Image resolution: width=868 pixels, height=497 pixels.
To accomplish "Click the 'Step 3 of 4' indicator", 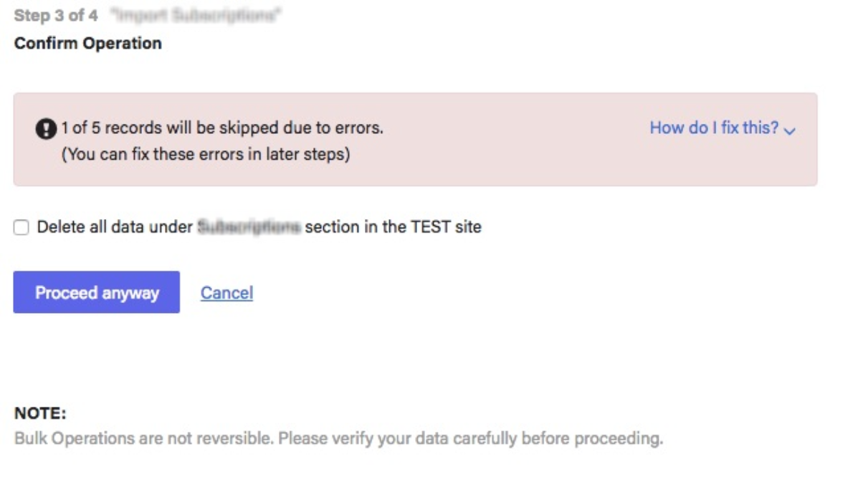I will [56, 16].
